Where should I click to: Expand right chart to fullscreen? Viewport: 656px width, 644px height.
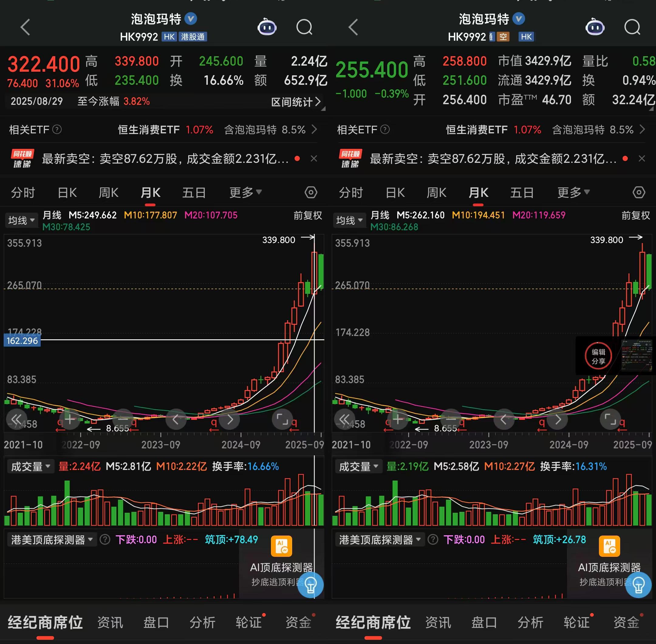[x=610, y=419]
